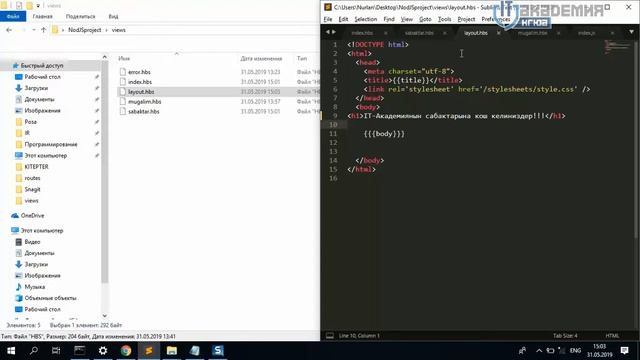Open notification center icon
This screenshot has width=640, height=360.
click(x=624, y=351)
